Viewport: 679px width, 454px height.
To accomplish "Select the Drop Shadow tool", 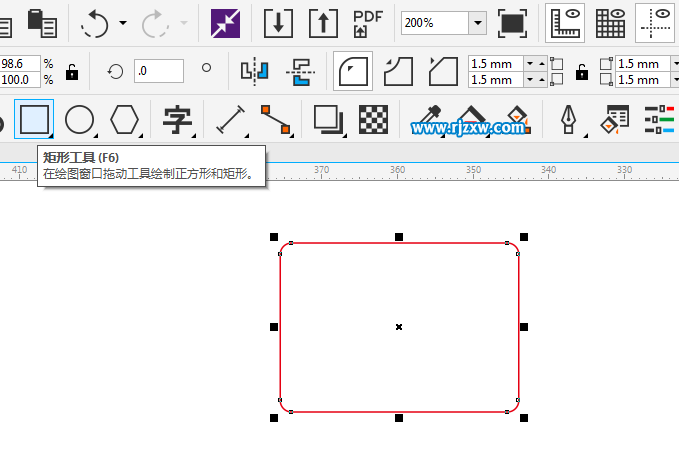I will 328,120.
